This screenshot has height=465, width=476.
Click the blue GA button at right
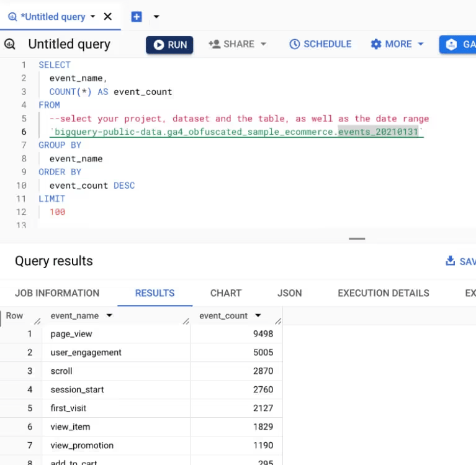pos(457,44)
